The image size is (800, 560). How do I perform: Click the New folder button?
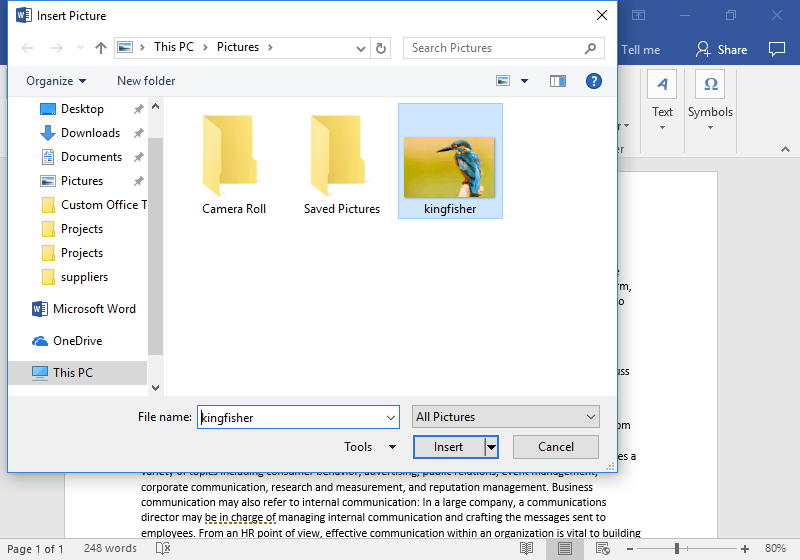tap(146, 81)
